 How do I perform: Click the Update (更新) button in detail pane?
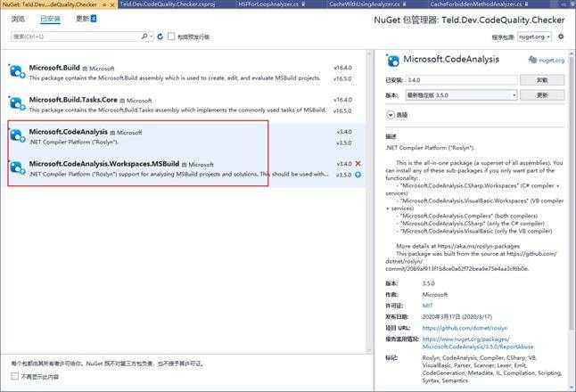coord(542,95)
